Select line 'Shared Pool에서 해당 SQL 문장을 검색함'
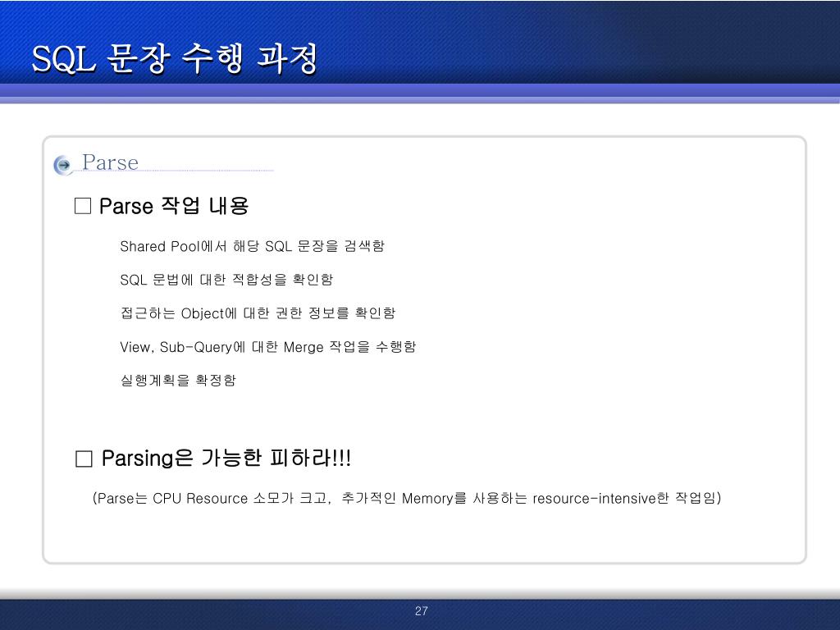Image resolution: width=840 pixels, height=630 pixels. pyautogui.click(x=253, y=246)
